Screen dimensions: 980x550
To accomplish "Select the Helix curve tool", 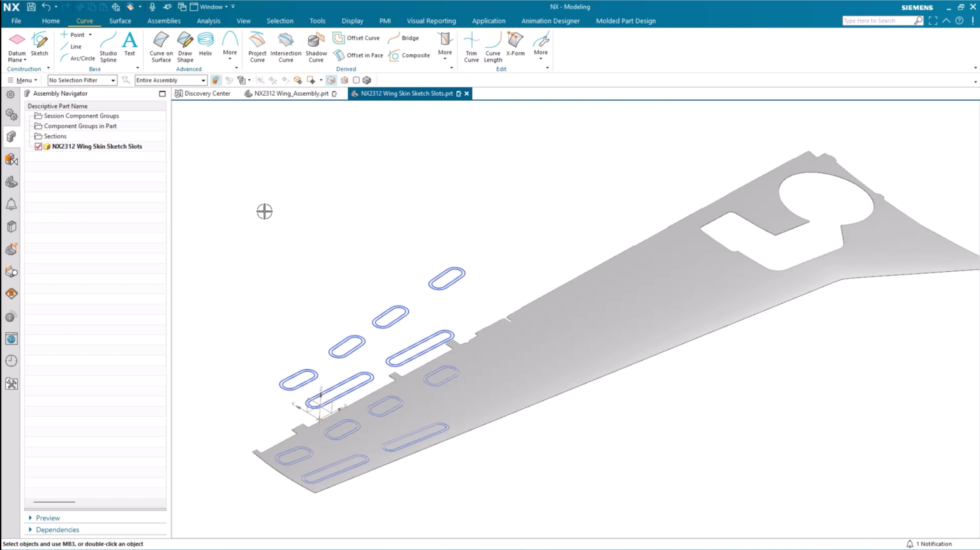I will point(205,45).
